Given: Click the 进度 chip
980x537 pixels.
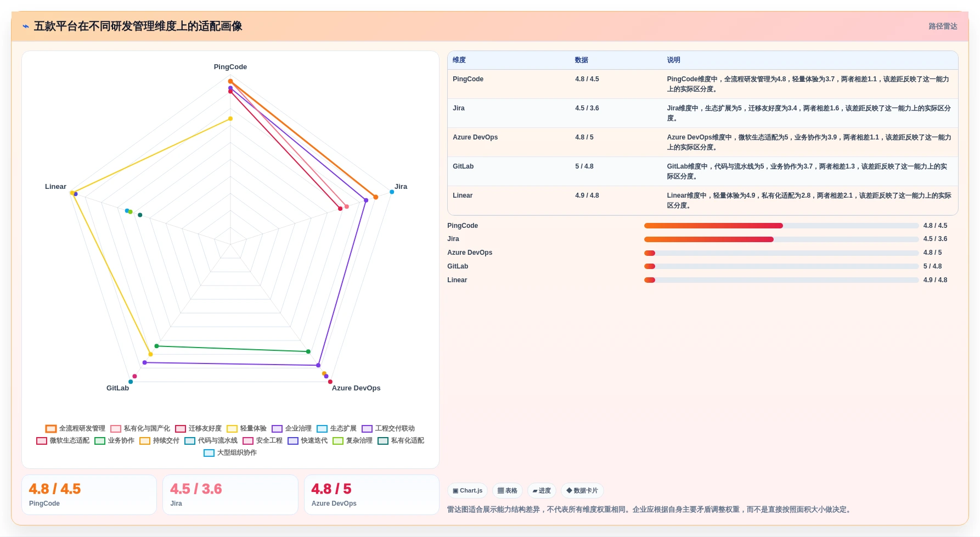Looking at the screenshot, I should (542, 490).
